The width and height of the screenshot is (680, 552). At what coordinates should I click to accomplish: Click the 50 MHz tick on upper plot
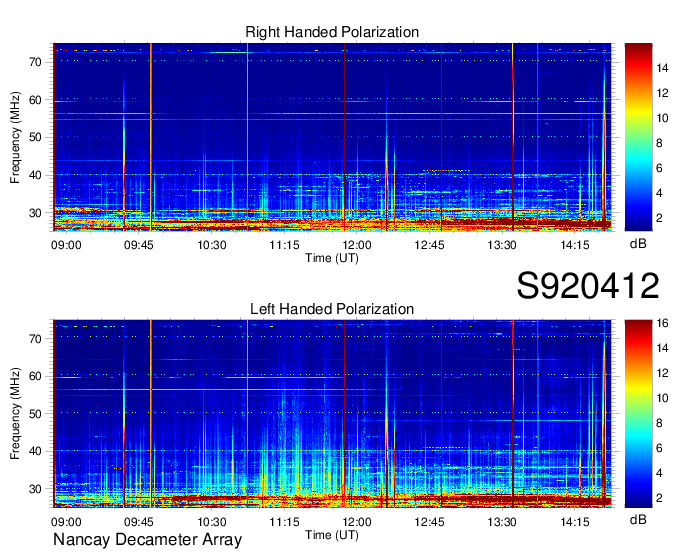(x=36, y=137)
